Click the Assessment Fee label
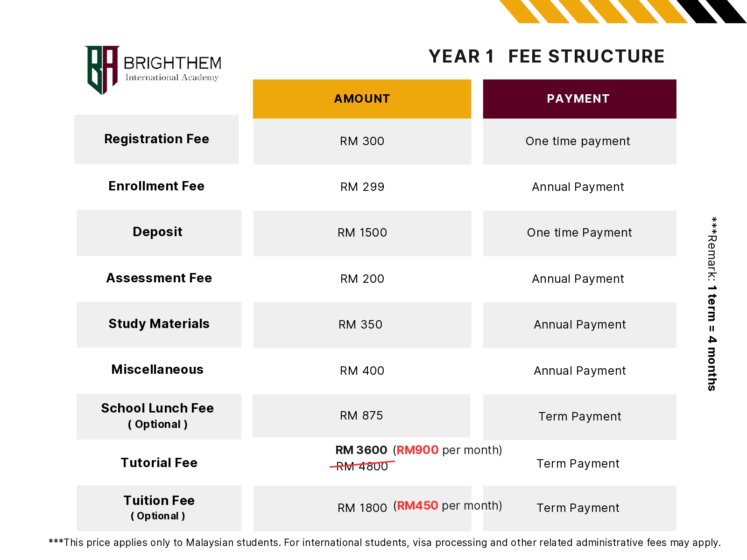Viewport: 747px width, 560px height. 159,278
